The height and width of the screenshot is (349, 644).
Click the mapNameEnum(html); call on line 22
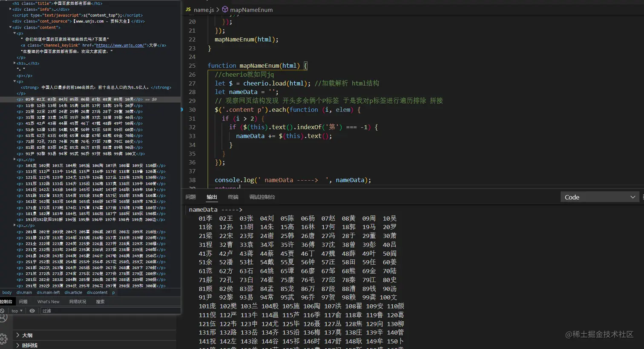pos(247,39)
